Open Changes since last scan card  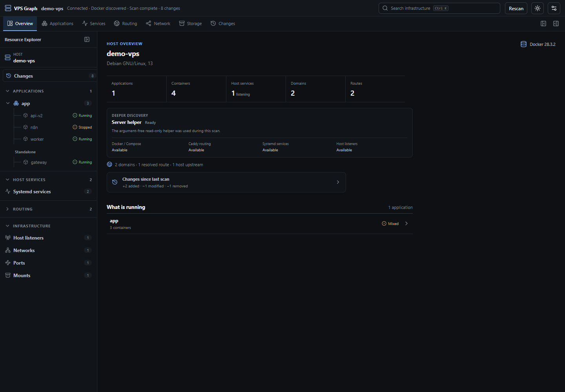click(226, 182)
